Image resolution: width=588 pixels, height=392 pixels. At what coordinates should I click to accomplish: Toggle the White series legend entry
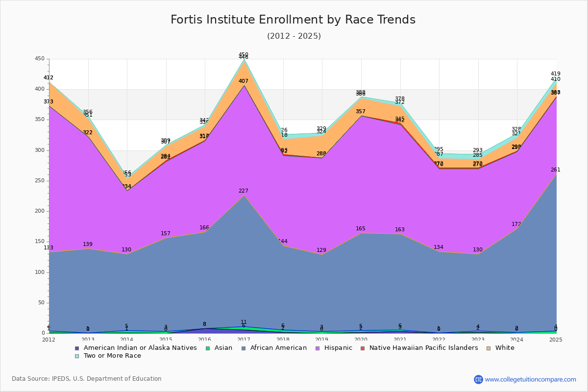pyautogui.click(x=500, y=348)
